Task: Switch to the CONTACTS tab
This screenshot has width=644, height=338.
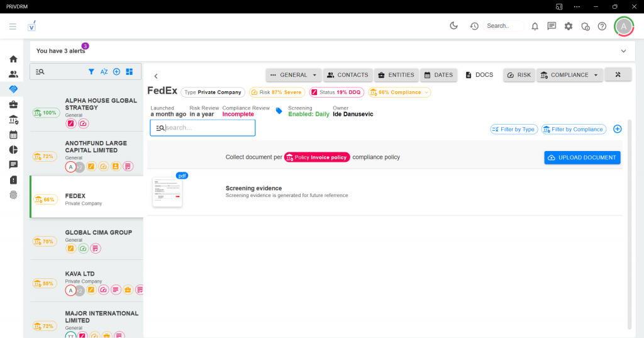Action: click(x=348, y=75)
